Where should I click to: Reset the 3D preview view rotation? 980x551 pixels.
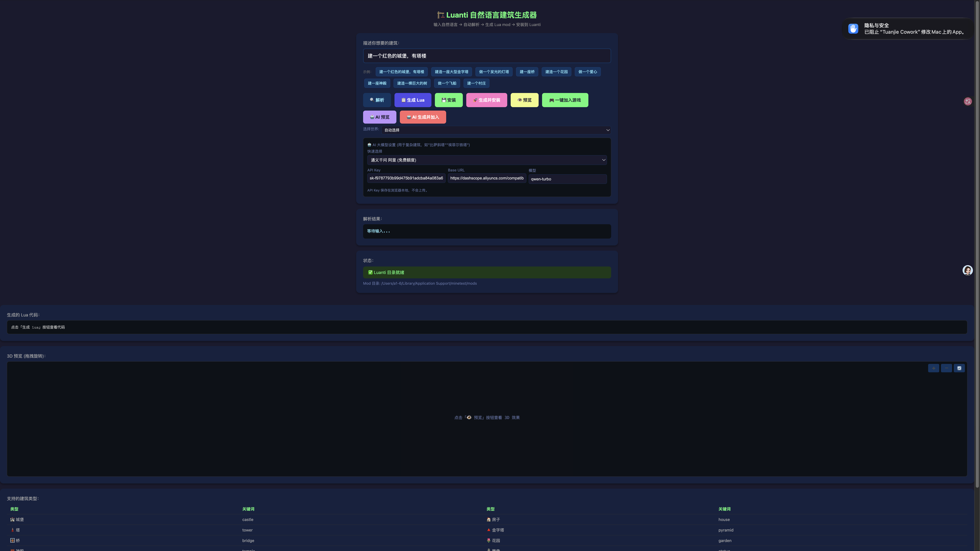tap(959, 368)
